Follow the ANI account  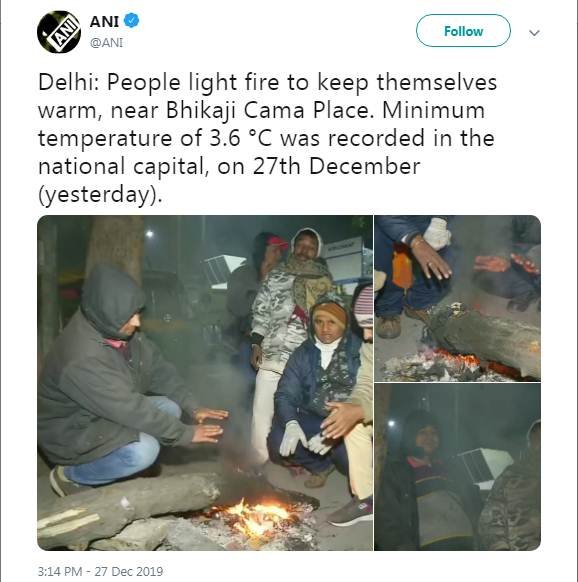(463, 31)
